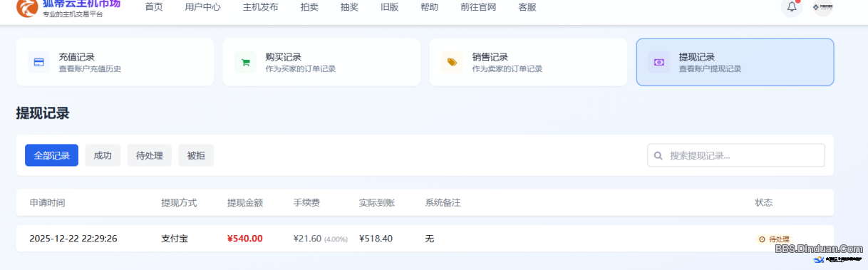Click the blue credit card icon on 充值记录
Screen dimensions: 868x270
tap(39, 62)
